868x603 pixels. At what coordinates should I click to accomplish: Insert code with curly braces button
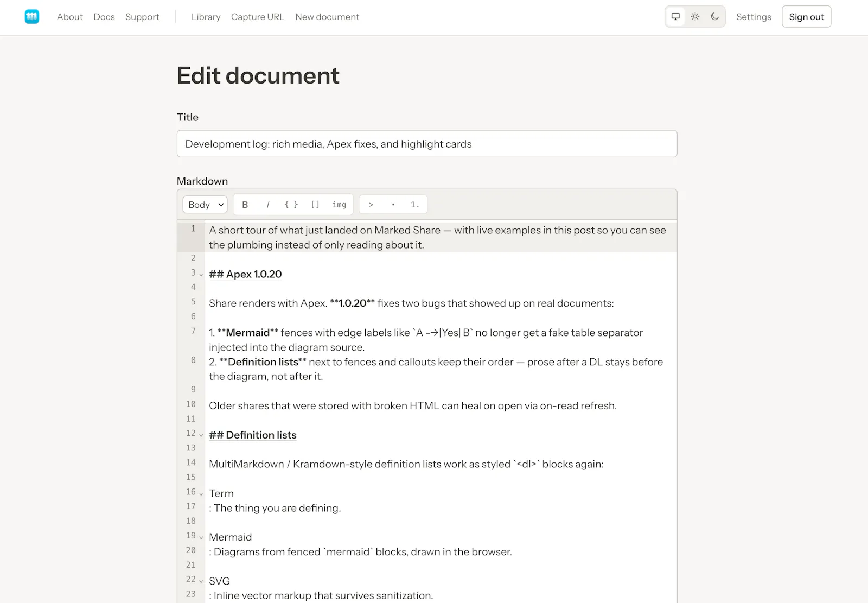[291, 205]
